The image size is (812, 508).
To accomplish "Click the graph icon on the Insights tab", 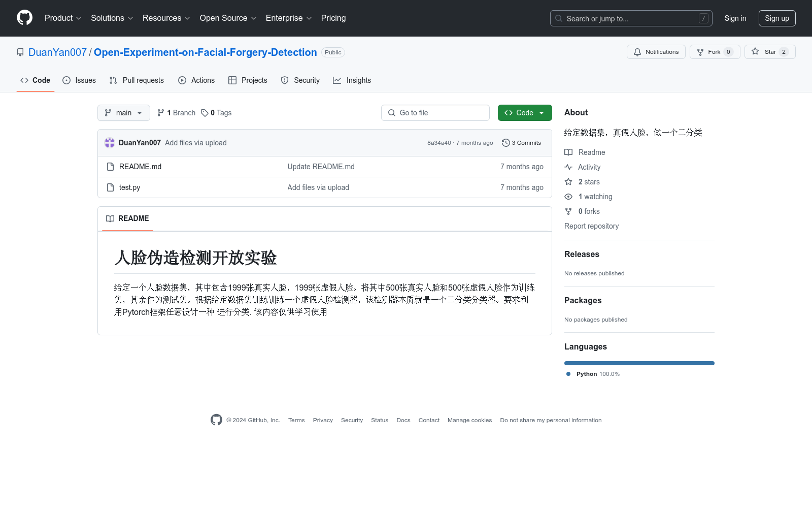I will 337,80.
